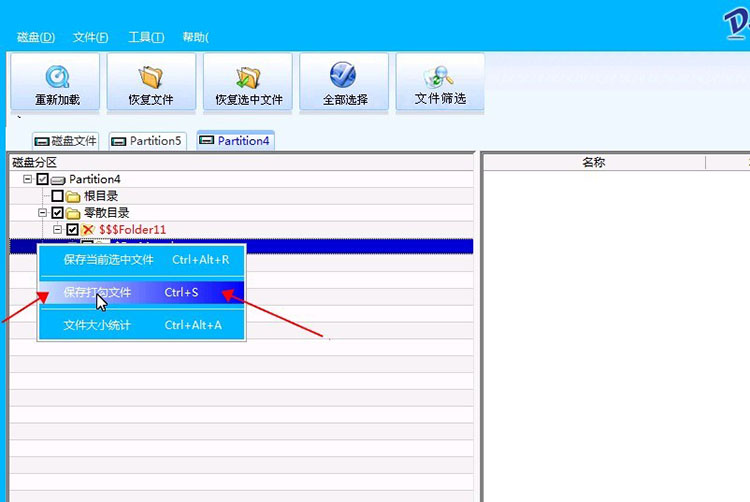Click the 重新加载 reload icon
The width and height of the screenshot is (750, 502).
[x=57, y=77]
